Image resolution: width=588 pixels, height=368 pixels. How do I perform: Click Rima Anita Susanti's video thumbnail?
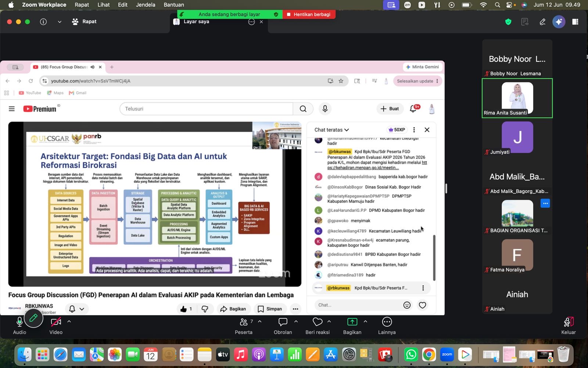click(x=517, y=98)
